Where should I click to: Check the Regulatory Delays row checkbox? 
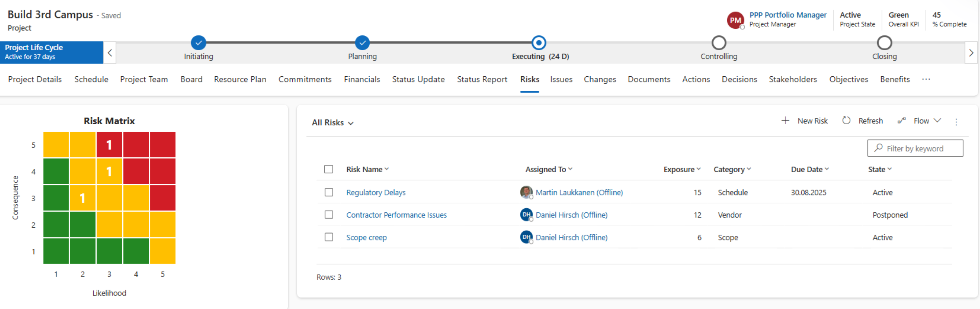(329, 192)
